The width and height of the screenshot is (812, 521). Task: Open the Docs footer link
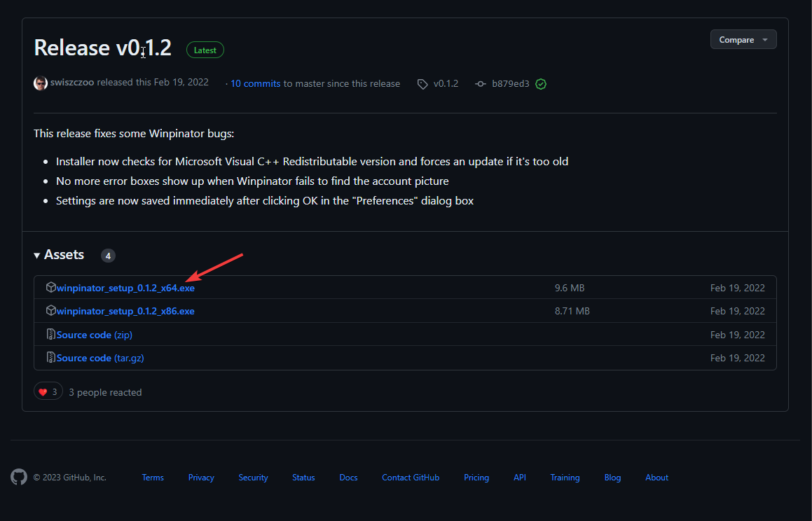348,478
